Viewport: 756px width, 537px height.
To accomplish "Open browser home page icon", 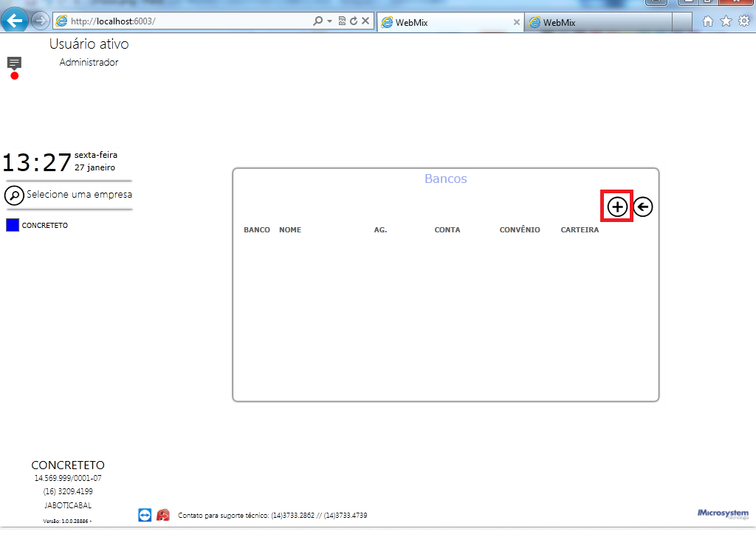I will coord(708,21).
